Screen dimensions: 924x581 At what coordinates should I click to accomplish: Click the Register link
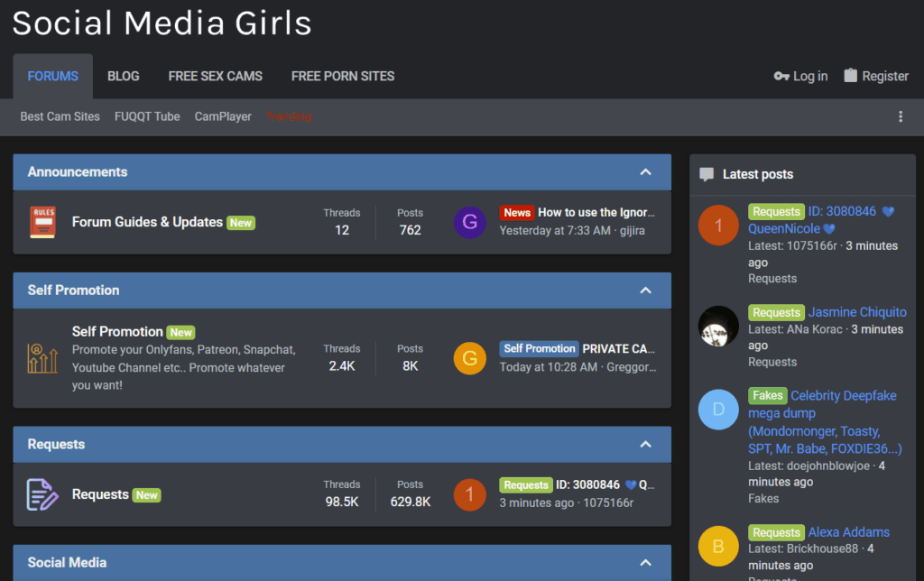tap(876, 76)
